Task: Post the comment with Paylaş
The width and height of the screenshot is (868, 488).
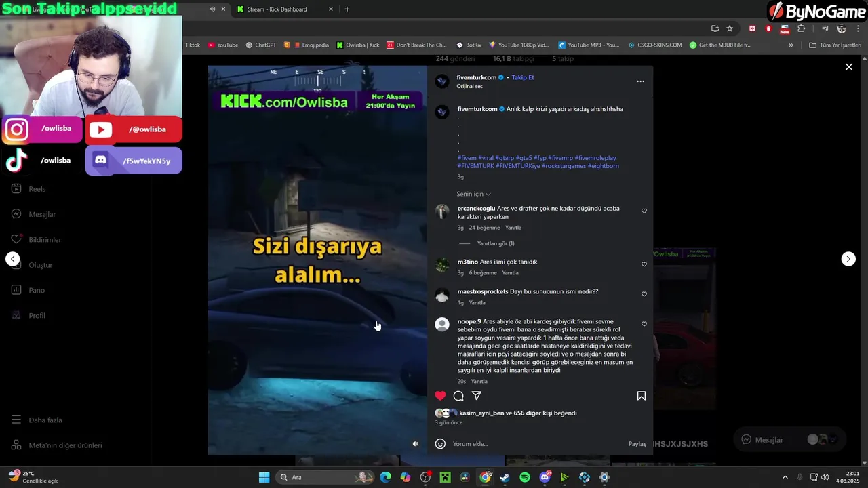Action: point(637,444)
